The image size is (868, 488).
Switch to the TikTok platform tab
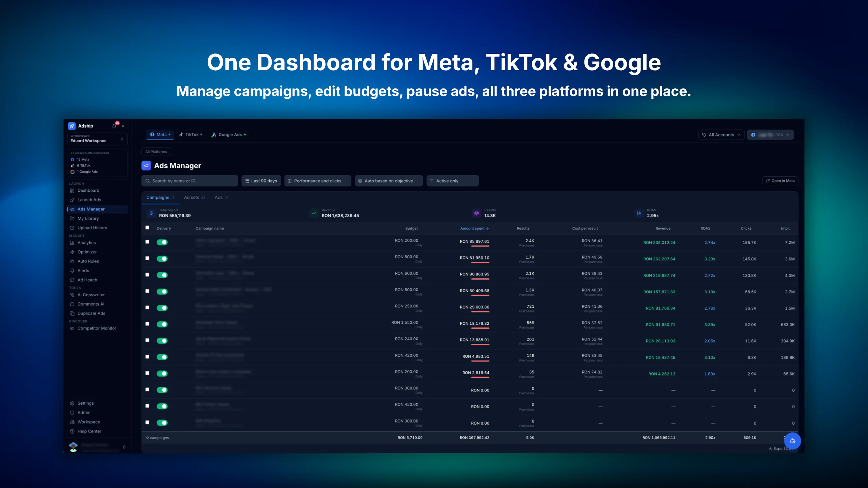pyautogui.click(x=191, y=135)
